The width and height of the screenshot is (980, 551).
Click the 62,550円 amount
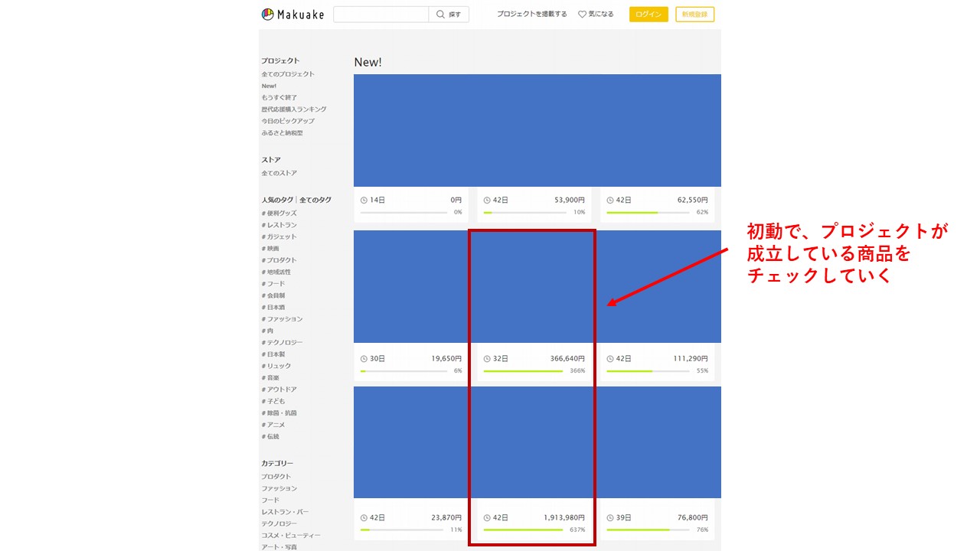pos(693,201)
